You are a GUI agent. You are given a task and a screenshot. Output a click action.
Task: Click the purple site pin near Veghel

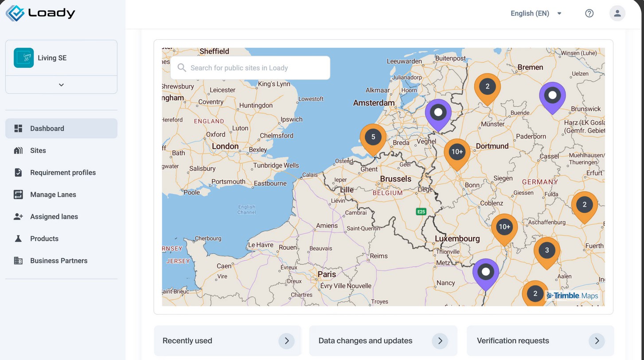(438, 113)
